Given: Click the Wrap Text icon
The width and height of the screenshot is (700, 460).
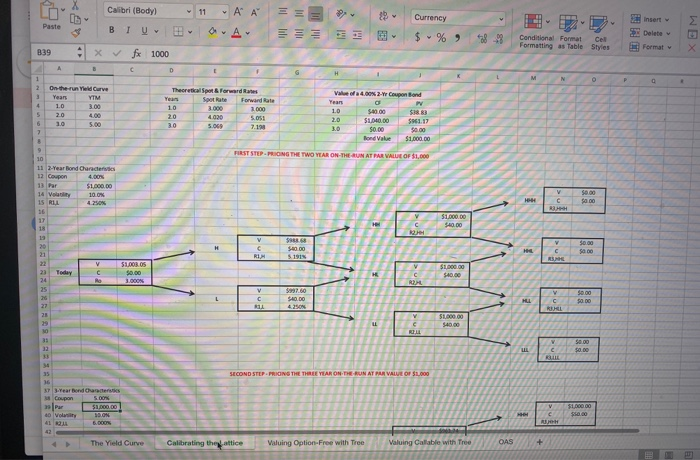Looking at the screenshot, I should click(x=383, y=16).
